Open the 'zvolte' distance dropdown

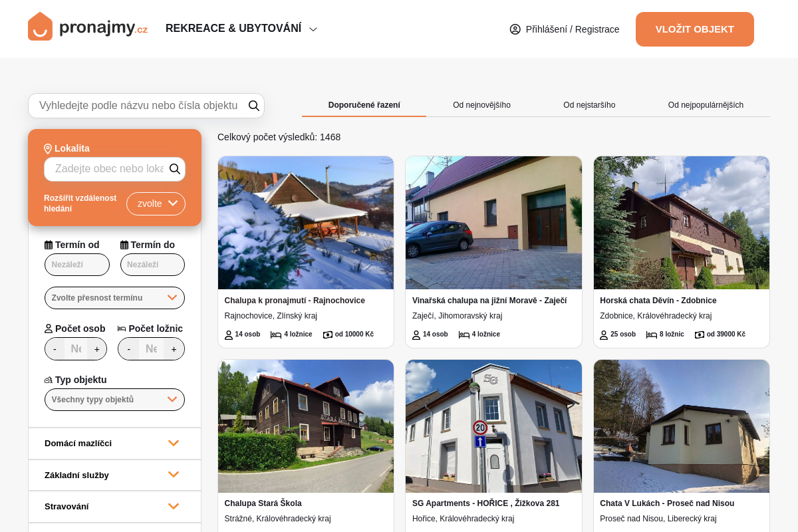point(156,203)
